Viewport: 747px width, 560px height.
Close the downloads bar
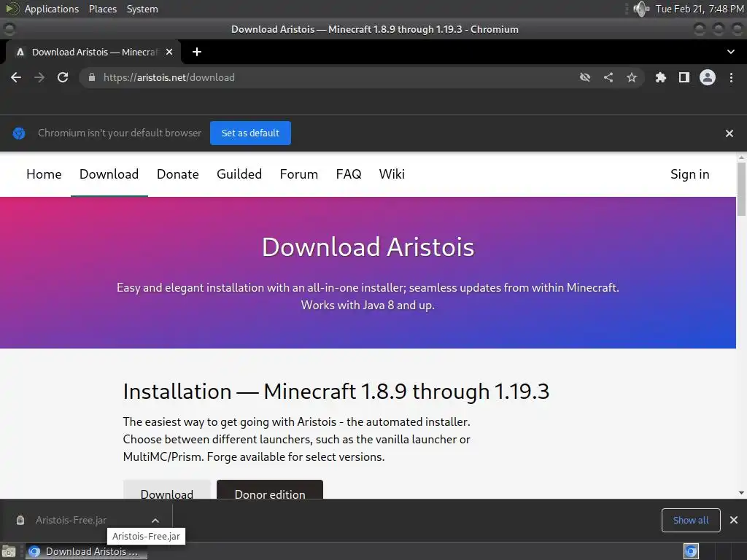pyautogui.click(x=734, y=520)
